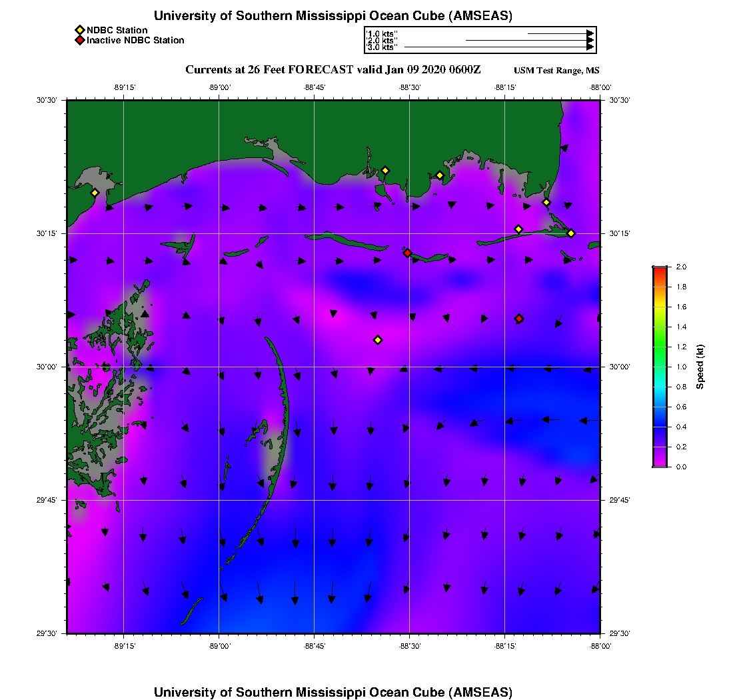Select the easternmost yellow NDBC station diamond
Viewport: 733px width, 700px height.
(571, 233)
